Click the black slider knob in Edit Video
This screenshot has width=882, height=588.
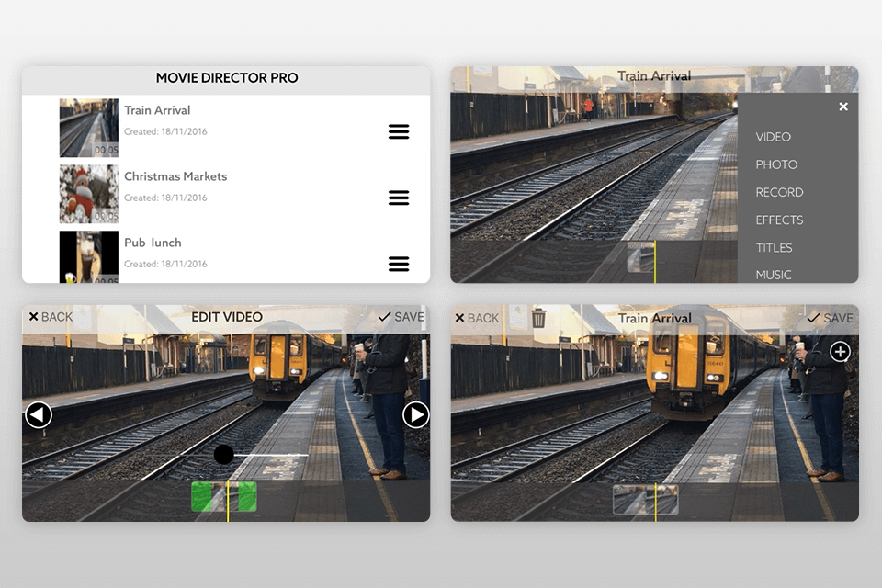click(x=224, y=454)
